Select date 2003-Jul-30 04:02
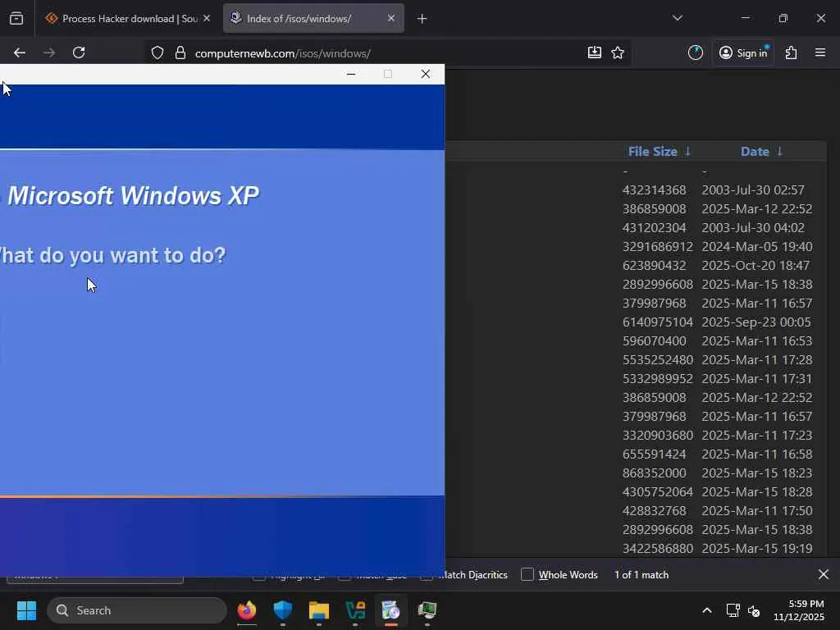840x630 pixels. (x=753, y=228)
